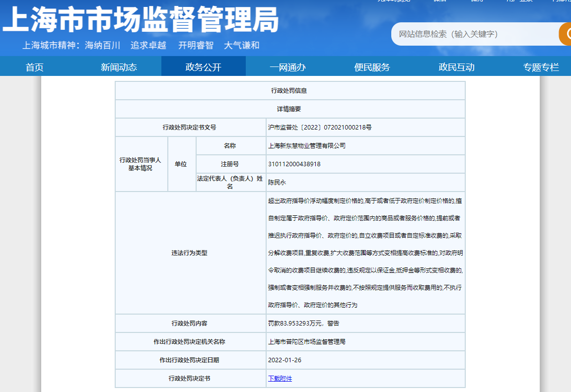Select company name 上海新东慧物业管理有限公司
The image size is (571, 392).
coord(307,145)
